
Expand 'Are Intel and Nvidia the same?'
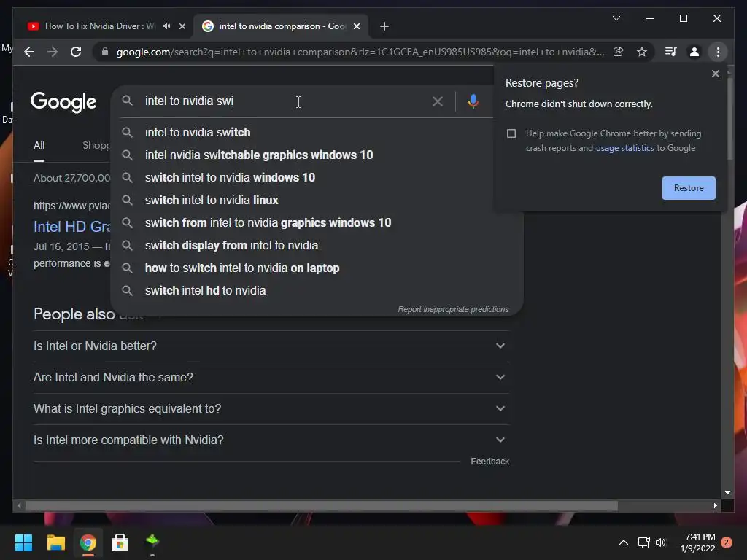point(271,377)
